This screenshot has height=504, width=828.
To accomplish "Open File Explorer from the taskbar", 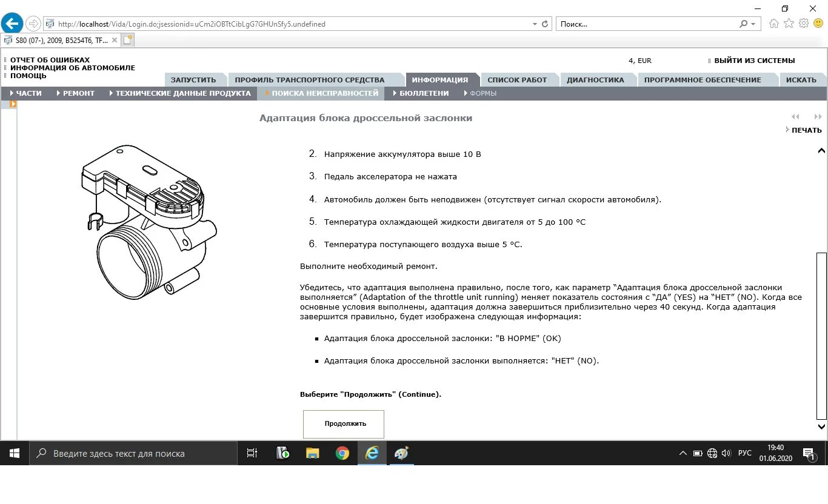I will [x=312, y=453].
